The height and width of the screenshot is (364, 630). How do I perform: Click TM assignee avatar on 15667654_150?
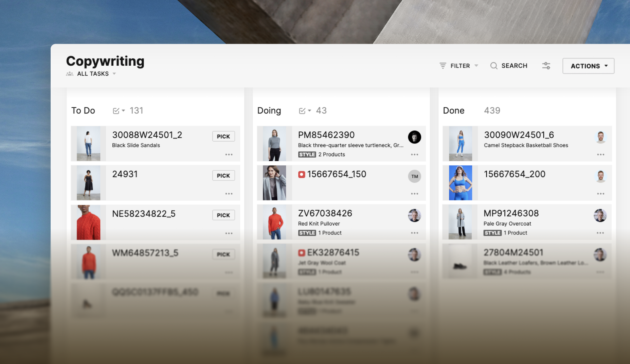point(414,176)
